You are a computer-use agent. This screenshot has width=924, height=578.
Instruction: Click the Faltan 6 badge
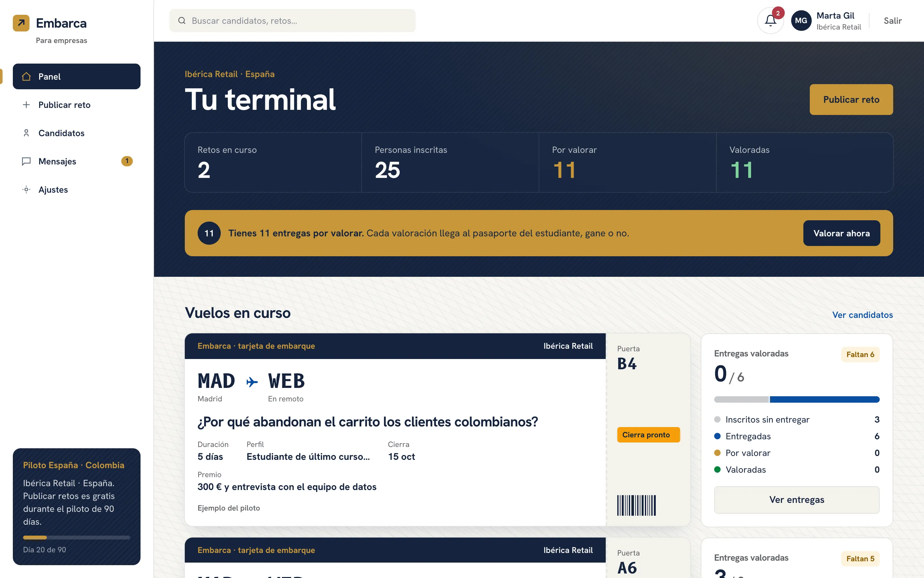coord(860,355)
